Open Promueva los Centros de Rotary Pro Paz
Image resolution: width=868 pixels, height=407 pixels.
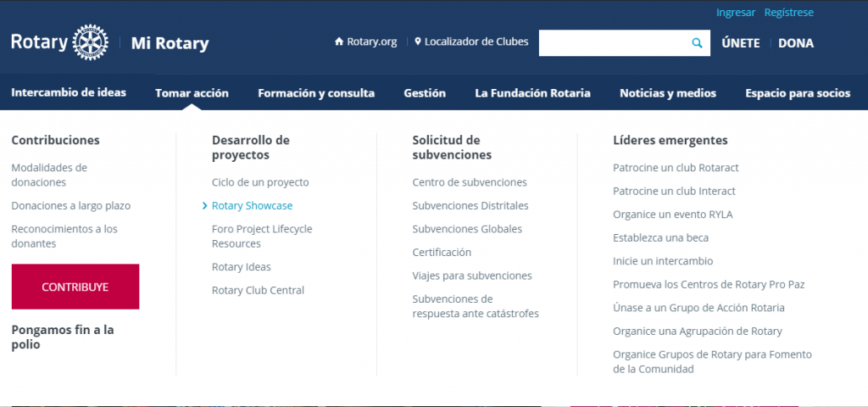point(709,285)
